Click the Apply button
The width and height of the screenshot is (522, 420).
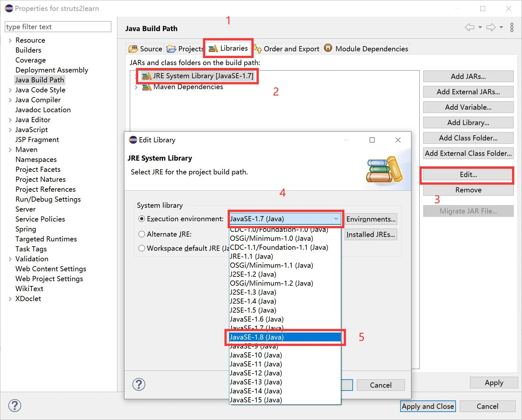[494, 382]
